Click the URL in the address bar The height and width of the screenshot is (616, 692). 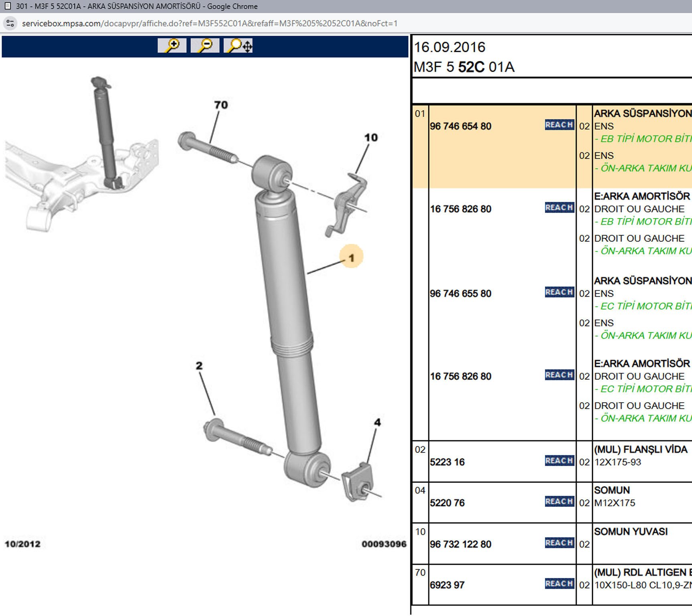tap(209, 23)
